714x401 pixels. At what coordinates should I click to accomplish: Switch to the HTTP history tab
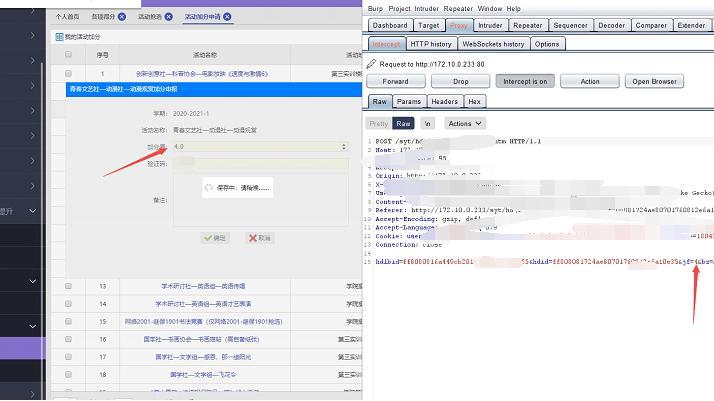point(431,44)
